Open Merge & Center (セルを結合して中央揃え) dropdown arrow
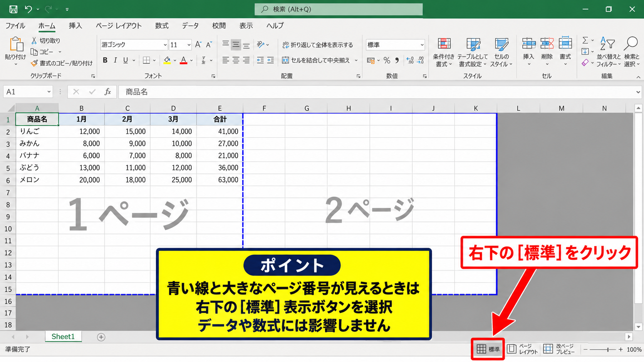644x362 pixels. [356, 60]
